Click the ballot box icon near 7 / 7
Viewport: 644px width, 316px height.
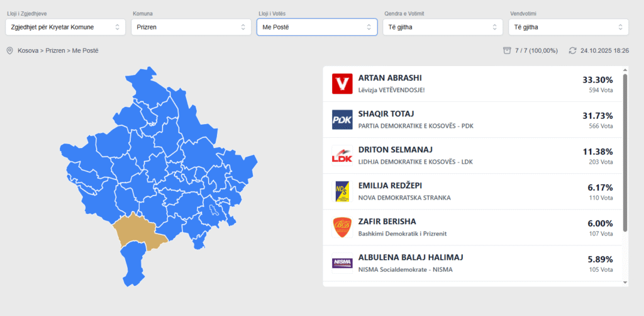tap(507, 50)
